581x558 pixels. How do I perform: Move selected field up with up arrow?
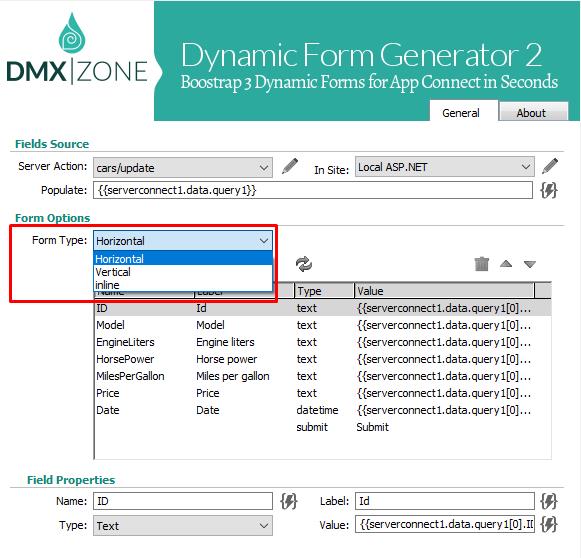[506, 264]
